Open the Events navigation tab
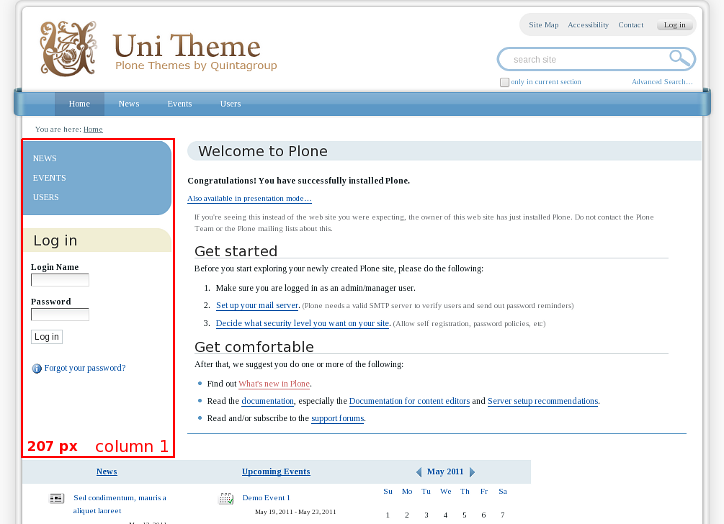724x524 pixels. [180, 104]
